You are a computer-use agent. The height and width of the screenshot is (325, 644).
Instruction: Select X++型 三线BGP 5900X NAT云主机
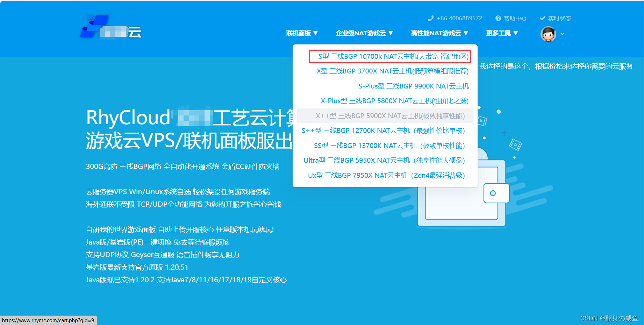tap(385, 116)
